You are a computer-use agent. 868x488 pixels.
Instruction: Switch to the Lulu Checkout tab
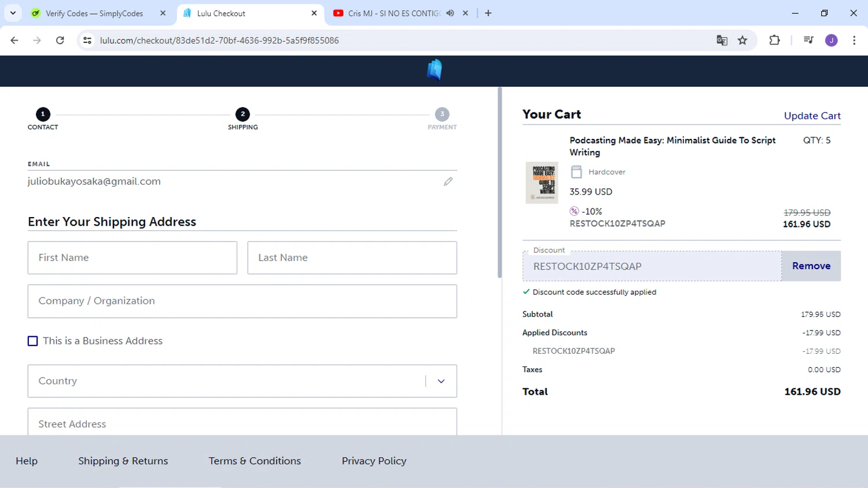click(251, 13)
